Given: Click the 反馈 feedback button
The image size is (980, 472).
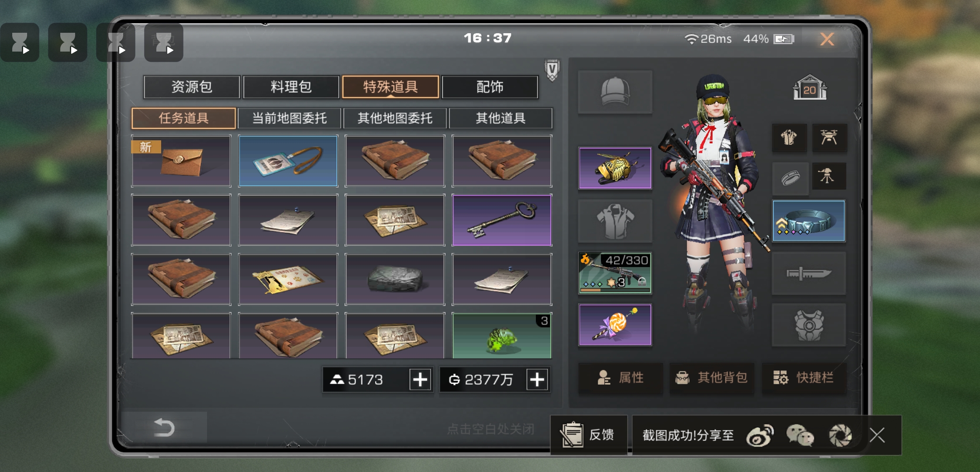Looking at the screenshot, I should pos(589,435).
